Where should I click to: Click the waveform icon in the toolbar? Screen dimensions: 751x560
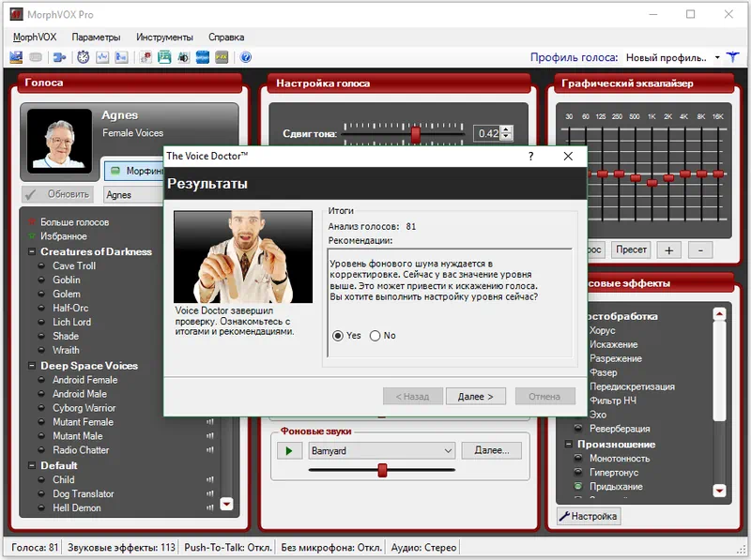[x=101, y=57]
